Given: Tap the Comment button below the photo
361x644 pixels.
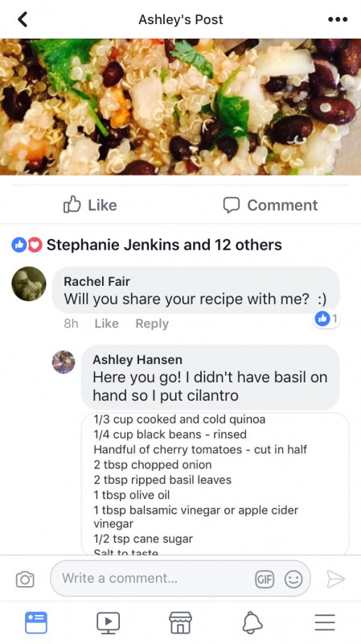Looking at the screenshot, I should point(270,205).
